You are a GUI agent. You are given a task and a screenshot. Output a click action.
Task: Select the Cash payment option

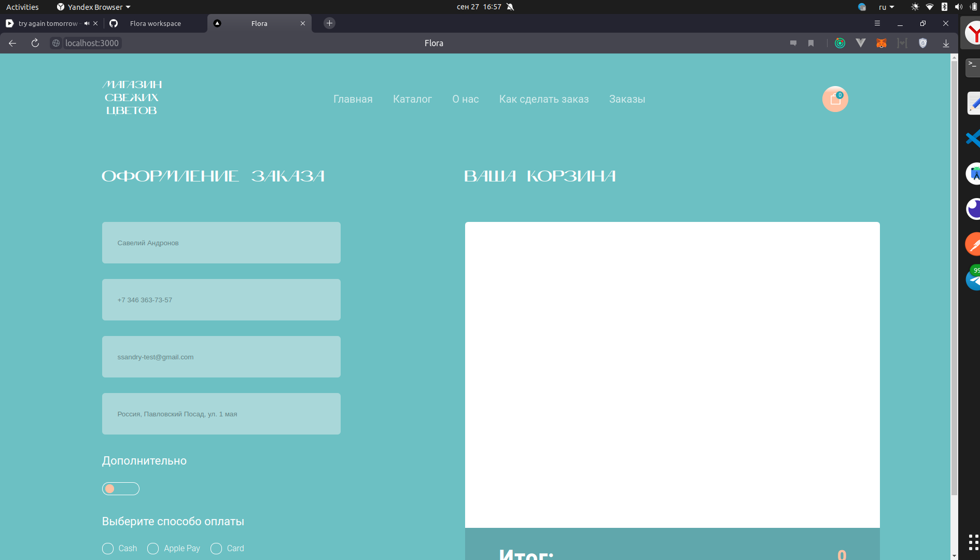[x=108, y=549]
